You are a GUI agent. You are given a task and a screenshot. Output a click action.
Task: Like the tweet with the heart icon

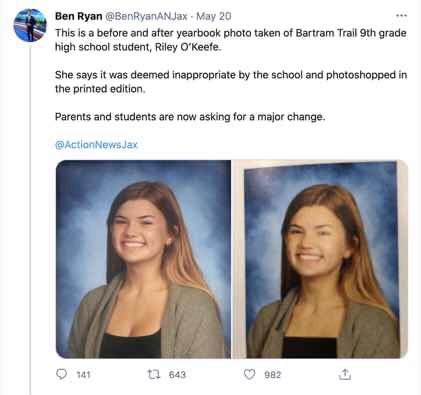click(x=250, y=374)
